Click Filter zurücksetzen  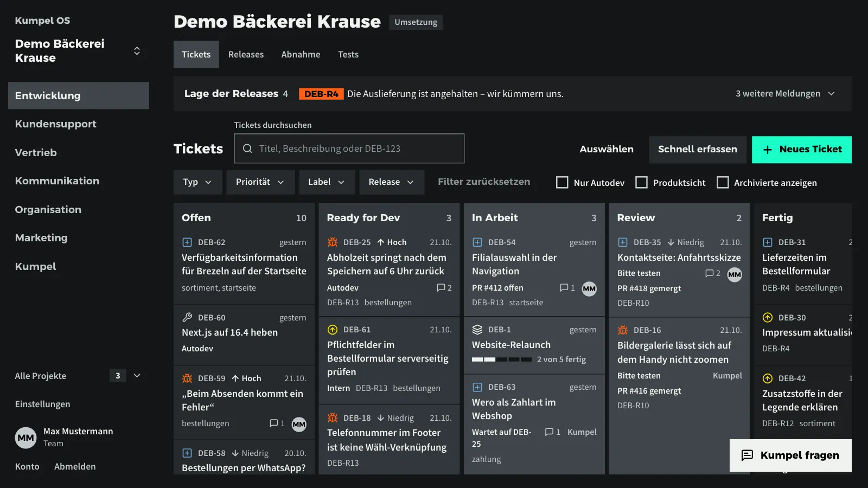click(484, 182)
